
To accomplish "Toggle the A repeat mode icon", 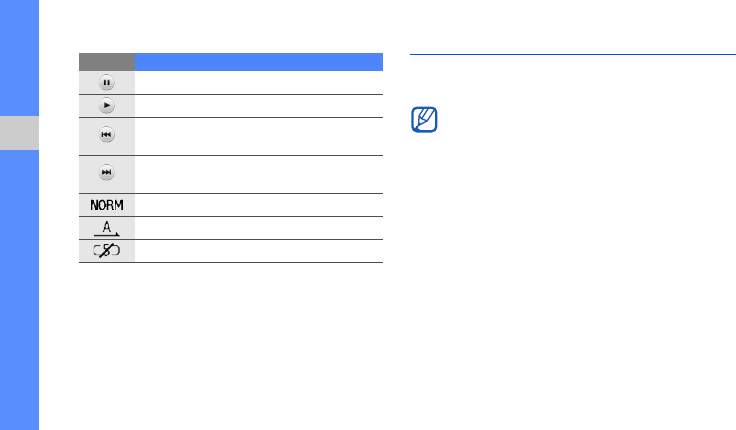I will click(x=107, y=228).
